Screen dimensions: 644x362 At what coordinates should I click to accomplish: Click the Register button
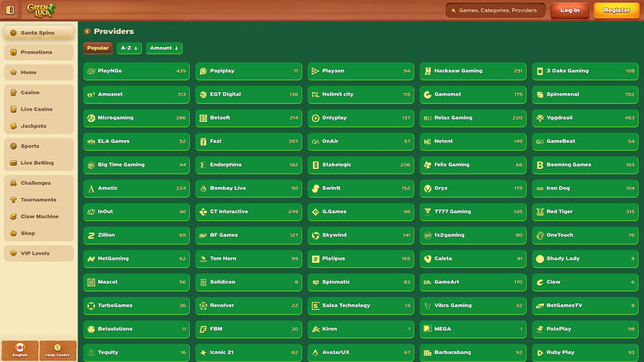[x=616, y=11]
